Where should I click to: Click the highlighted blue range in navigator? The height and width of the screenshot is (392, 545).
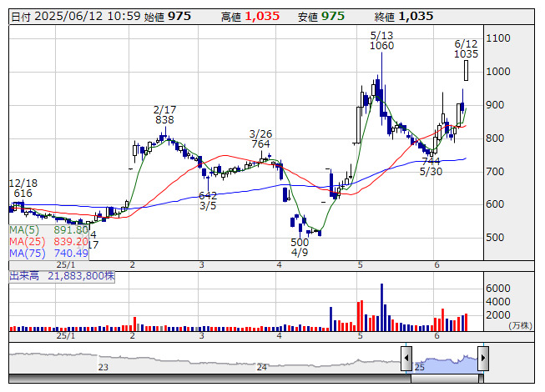point(445,363)
